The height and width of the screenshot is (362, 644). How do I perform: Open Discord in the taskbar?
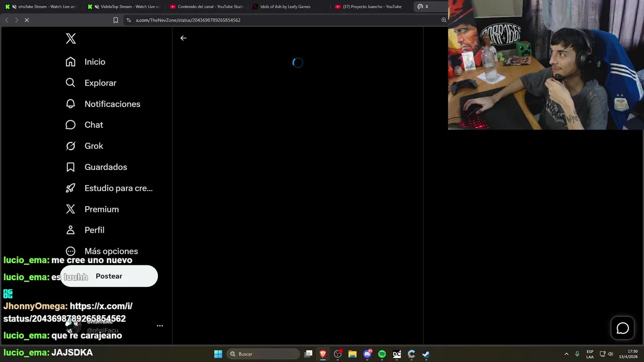(367, 354)
